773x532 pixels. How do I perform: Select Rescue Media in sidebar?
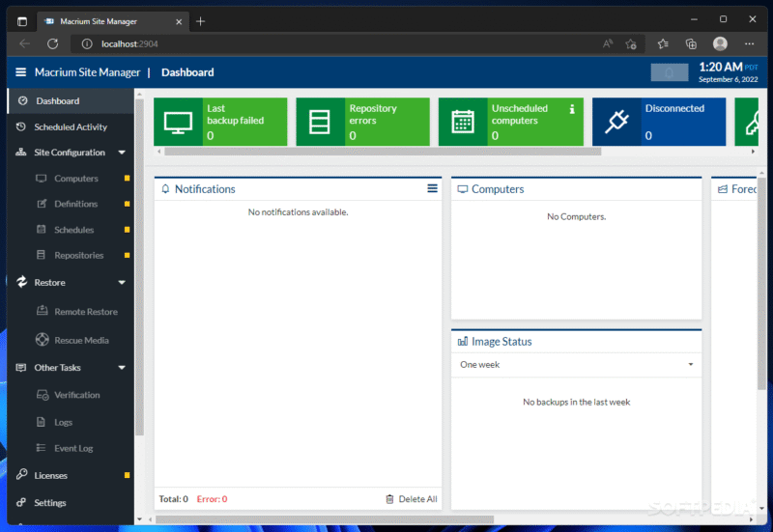click(x=81, y=340)
